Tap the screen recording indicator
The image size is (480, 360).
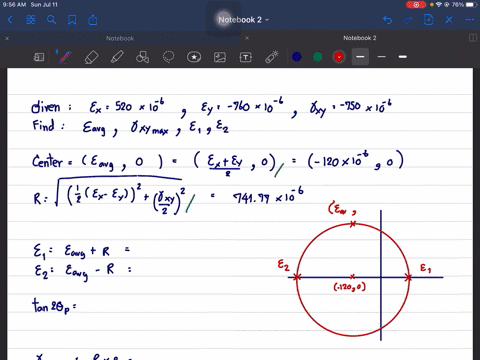pyautogui.click(x=416, y=5)
